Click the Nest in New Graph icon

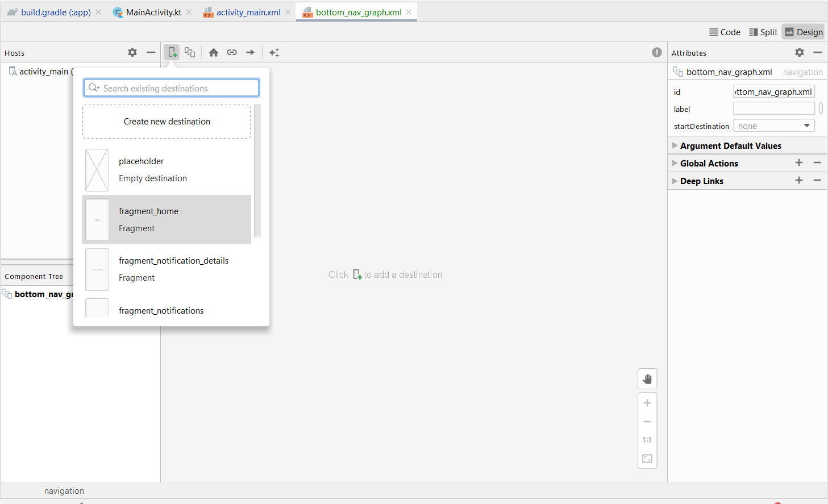point(190,52)
